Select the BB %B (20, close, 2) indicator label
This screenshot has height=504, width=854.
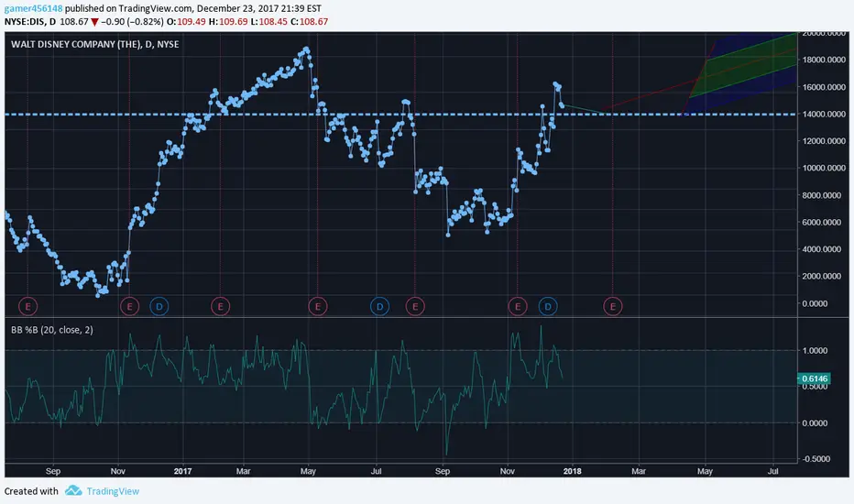tap(51, 330)
